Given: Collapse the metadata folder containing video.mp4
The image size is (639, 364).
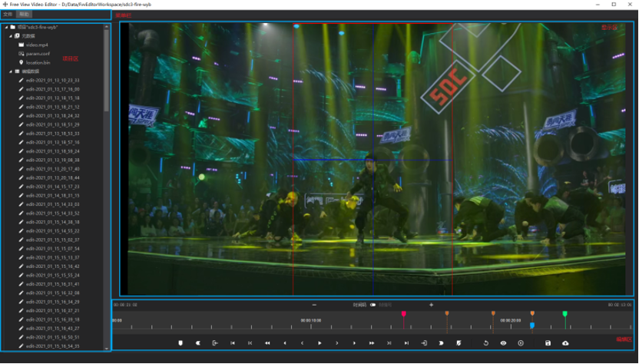Looking at the screenshot, I should 10,36.
